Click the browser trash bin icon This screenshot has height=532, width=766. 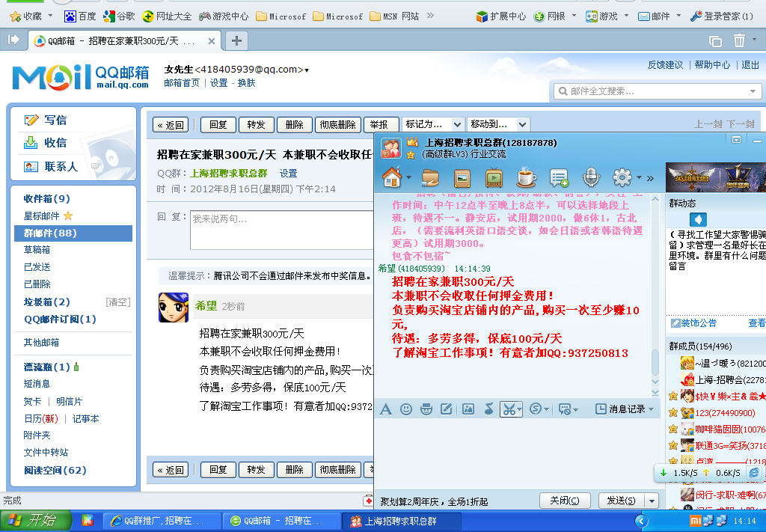point(739,40)
